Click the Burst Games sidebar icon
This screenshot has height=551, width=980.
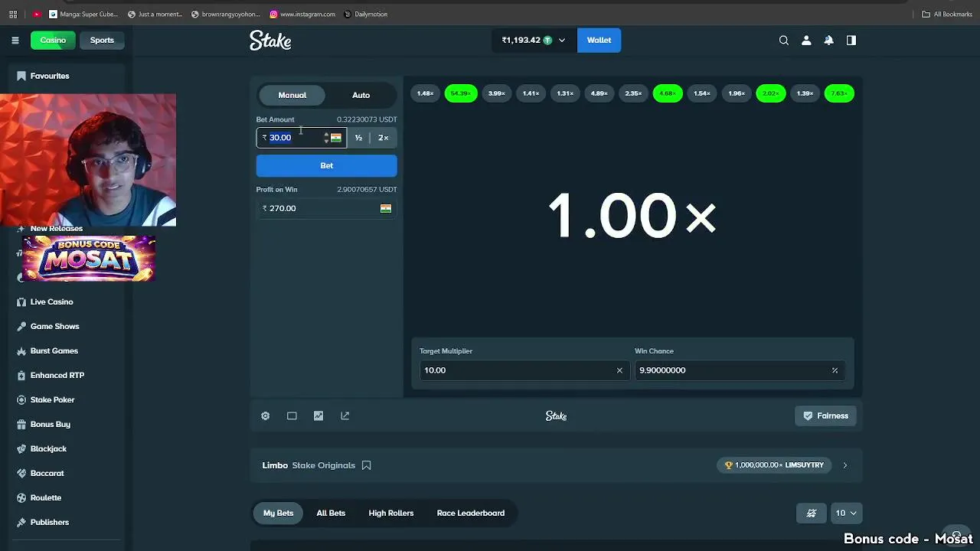coord(21,350)
